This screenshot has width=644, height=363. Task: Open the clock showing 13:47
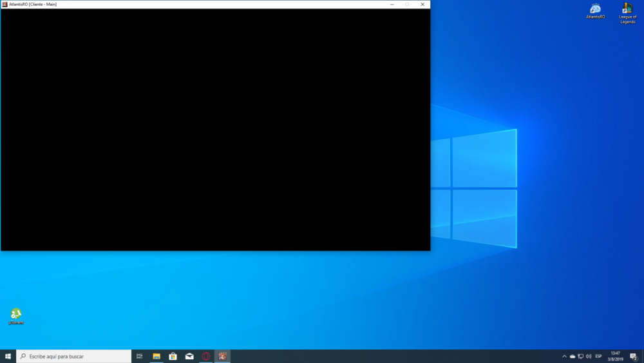(x=616, y=356)
